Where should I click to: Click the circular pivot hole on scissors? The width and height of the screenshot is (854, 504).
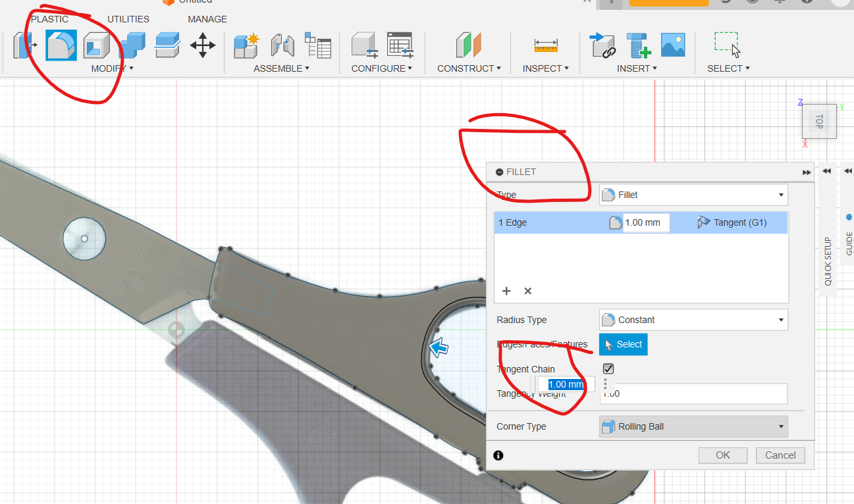tap(84, 238)
